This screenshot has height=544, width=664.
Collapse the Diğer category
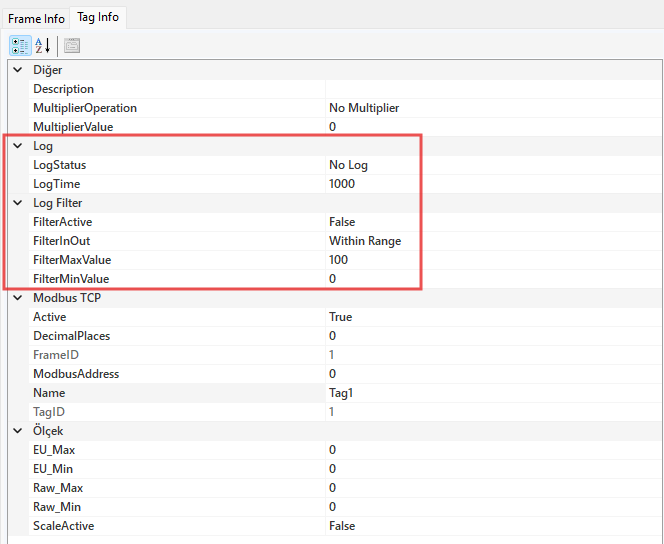tap(18, 70)
